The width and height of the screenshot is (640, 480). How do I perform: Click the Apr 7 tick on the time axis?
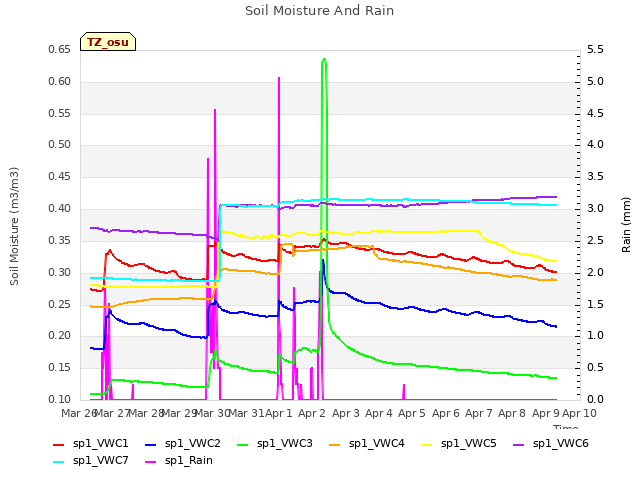pos(478,413)
